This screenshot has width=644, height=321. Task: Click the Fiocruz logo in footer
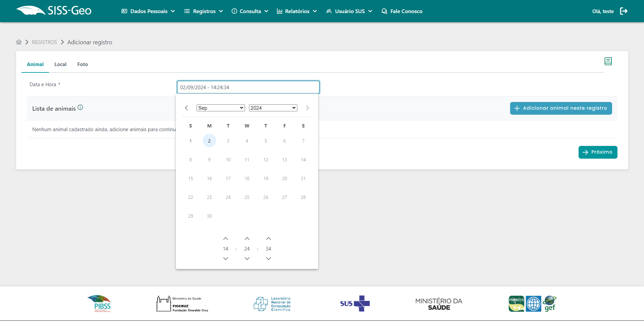click(x=182, y=304)
